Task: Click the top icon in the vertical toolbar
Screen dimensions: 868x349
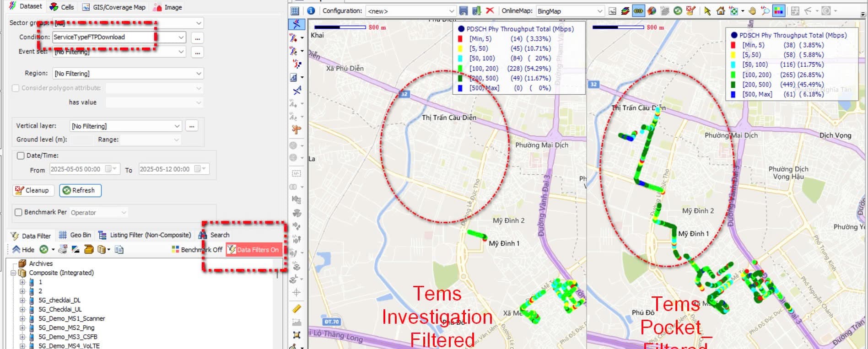Action: coord(297,24)
